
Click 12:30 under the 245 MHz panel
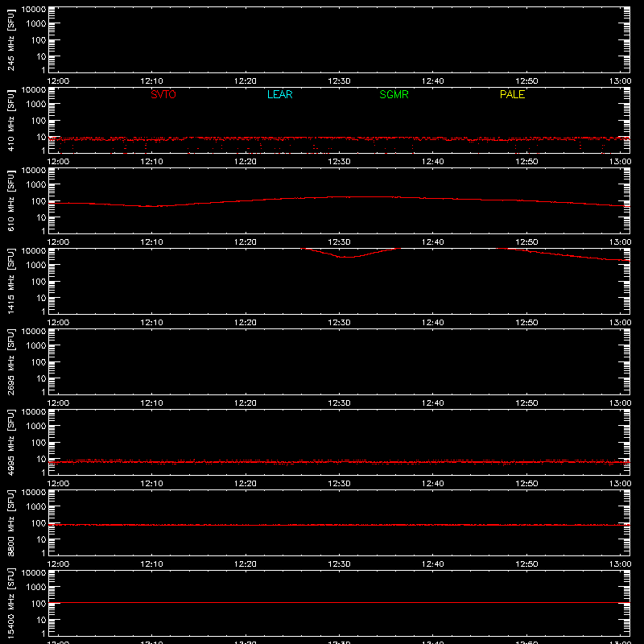click(x=339, y=81)
